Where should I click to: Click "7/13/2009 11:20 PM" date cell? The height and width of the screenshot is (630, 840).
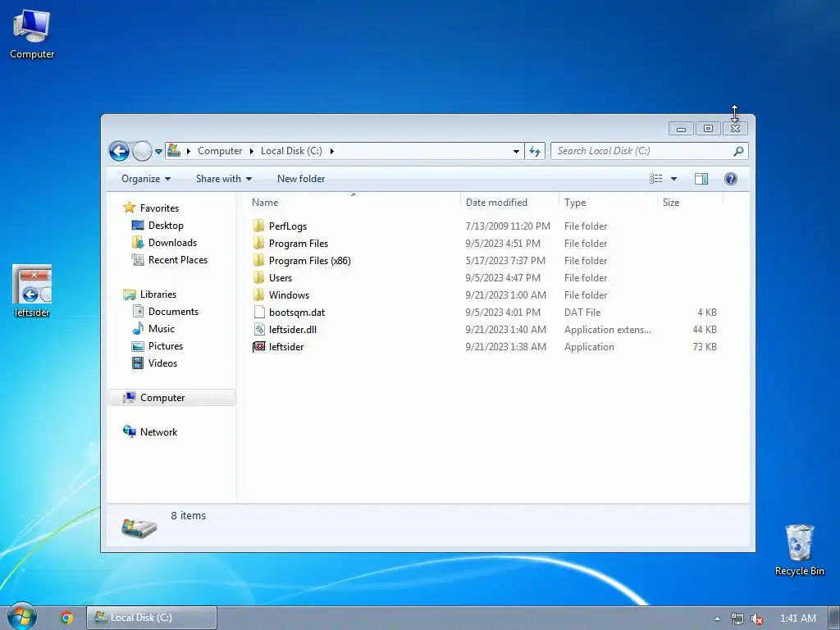click(x=508, y=226)
